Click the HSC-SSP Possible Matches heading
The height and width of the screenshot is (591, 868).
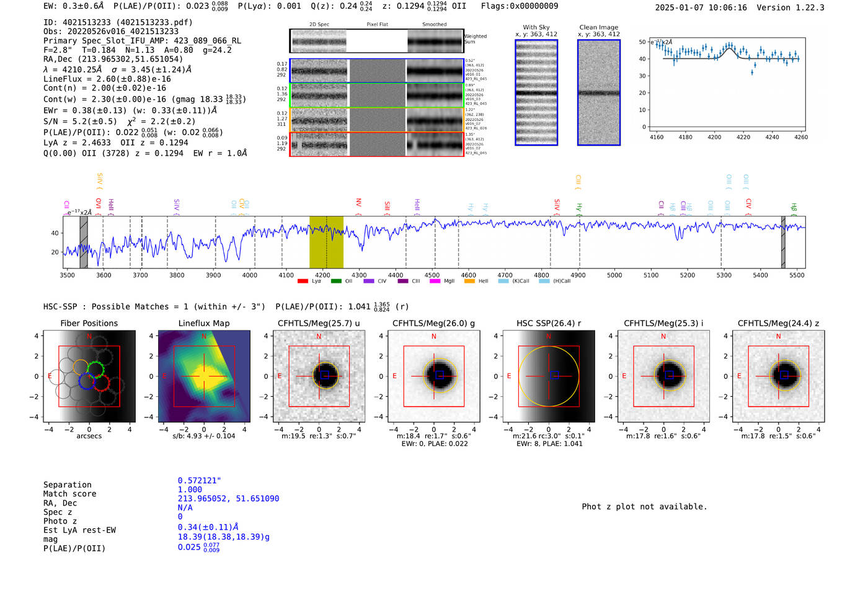[154, 307]
